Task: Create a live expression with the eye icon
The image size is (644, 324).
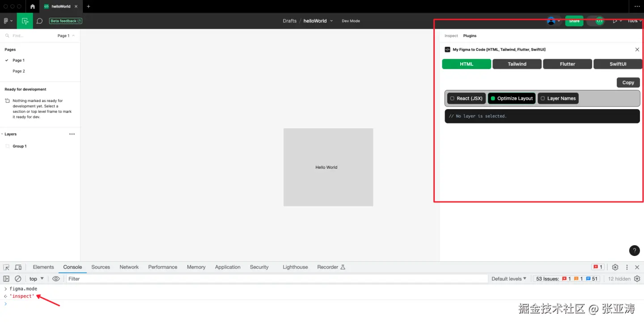Action: coord(56,279)
